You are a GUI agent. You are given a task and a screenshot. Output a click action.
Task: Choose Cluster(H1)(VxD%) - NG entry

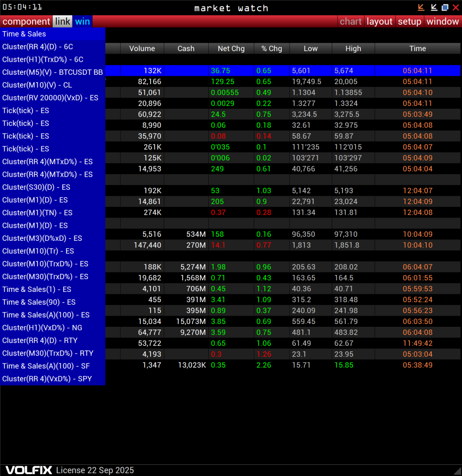click(x=53, y=328)
